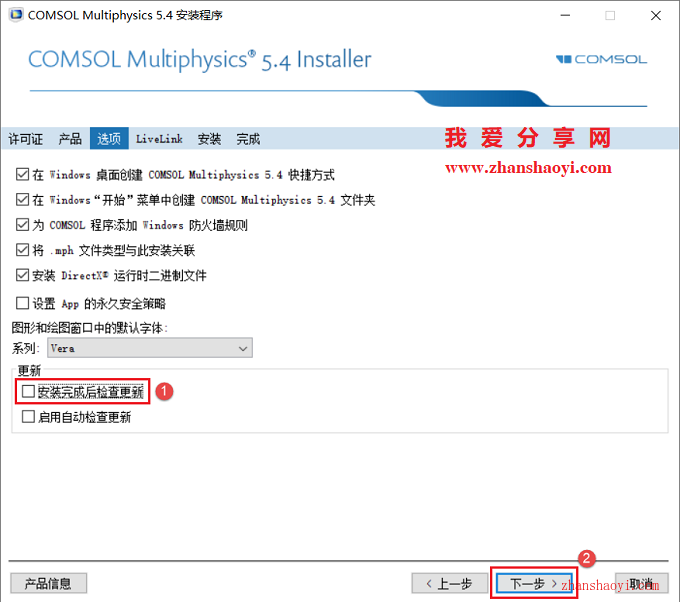The width and height of the screenshot is (680, 602).
Task: Go to the 安装 tab
Action: [x=209, y=139]
